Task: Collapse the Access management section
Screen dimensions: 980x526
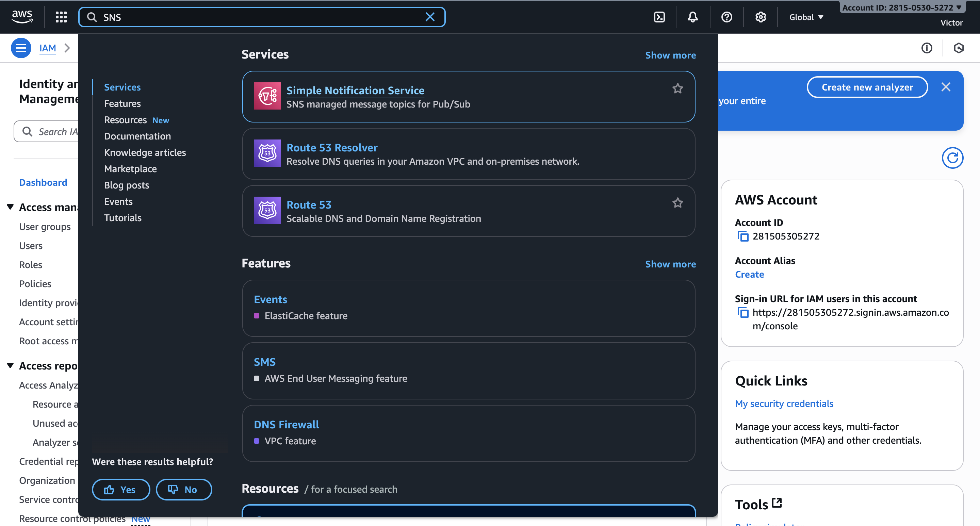Action: (10, 207)
